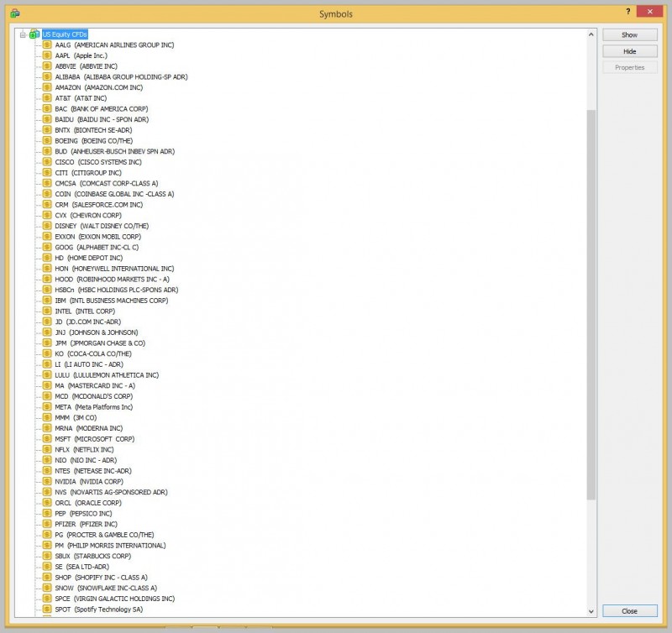672x633 pixels.
Task: Select BNTX (BIONTECH SE-ADR) row
Action: pyautogui.click(x=93, y=130)
